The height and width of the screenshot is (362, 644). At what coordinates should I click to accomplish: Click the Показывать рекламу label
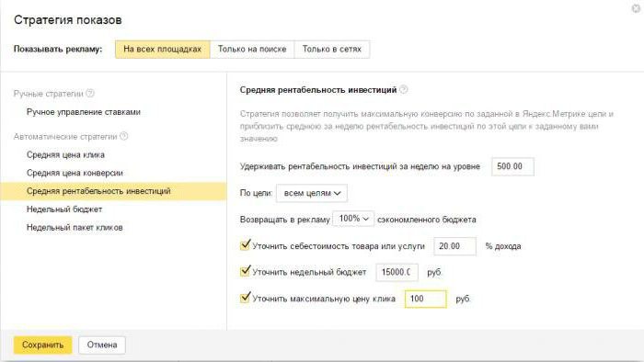(58, 50)
